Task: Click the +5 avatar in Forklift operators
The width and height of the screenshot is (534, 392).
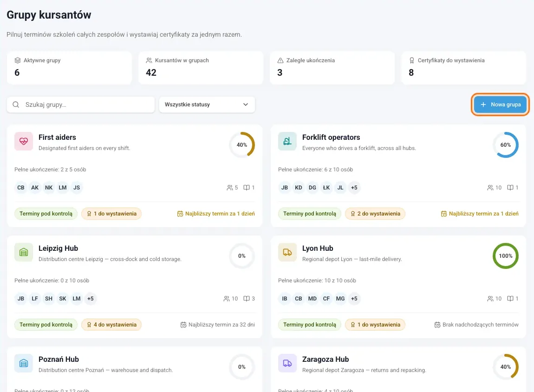Action: point(354,188)
